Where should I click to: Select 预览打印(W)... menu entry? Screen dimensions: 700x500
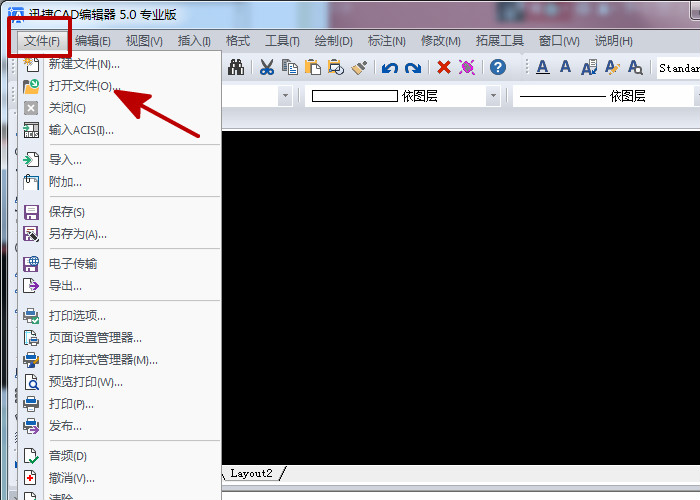pos(86,382)
